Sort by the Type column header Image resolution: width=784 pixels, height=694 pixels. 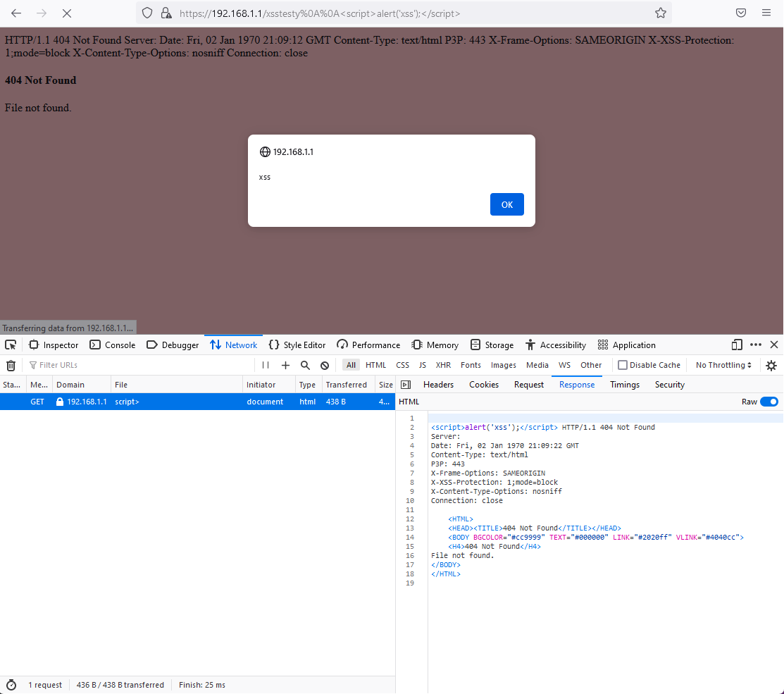pyautogui.click(x=308, y=385)
